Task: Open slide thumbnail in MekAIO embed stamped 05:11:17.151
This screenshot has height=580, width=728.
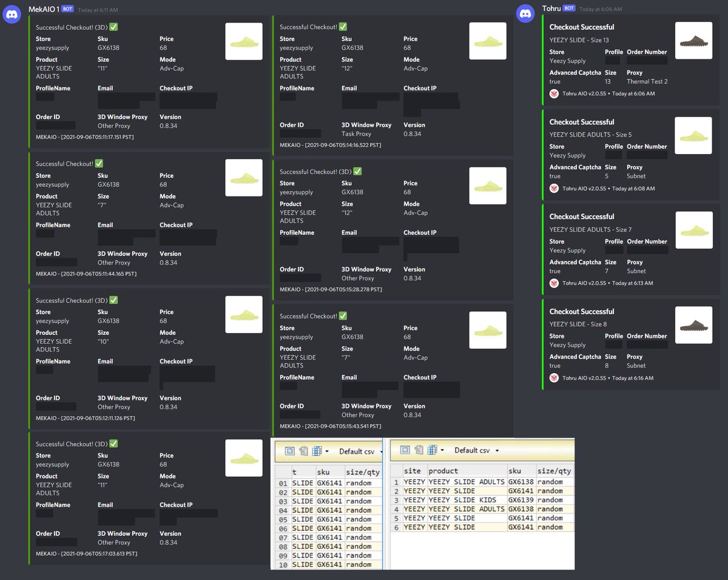Action: coord(244,41)
